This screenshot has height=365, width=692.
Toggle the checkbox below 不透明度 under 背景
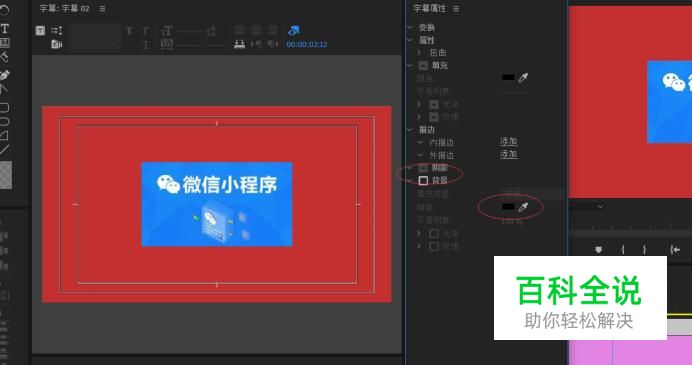[x=434, y=233]
